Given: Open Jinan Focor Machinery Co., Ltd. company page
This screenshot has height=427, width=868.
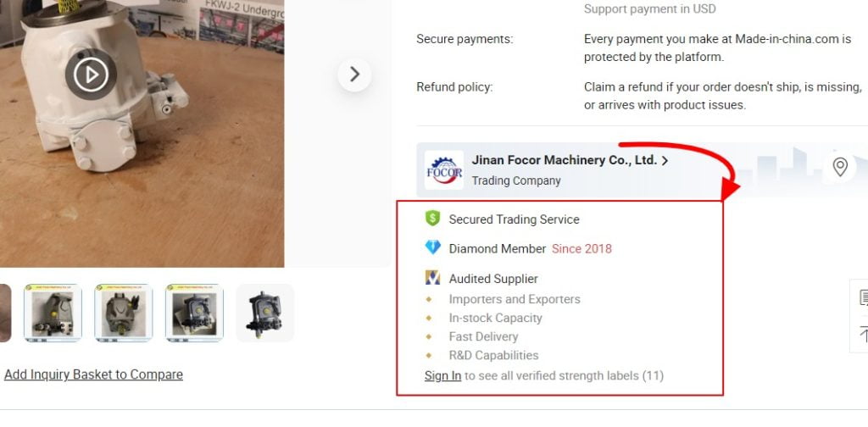Looking at the screenshot, I should (564, 160).
